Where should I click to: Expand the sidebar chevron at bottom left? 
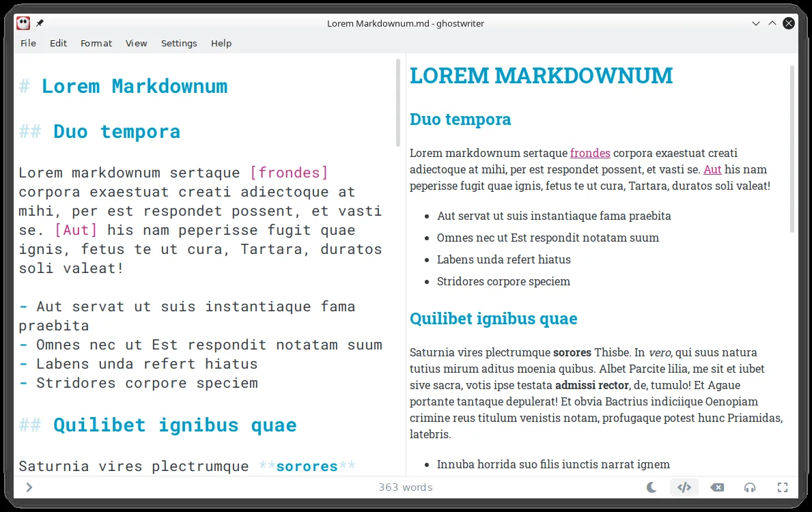pos(29,487)
